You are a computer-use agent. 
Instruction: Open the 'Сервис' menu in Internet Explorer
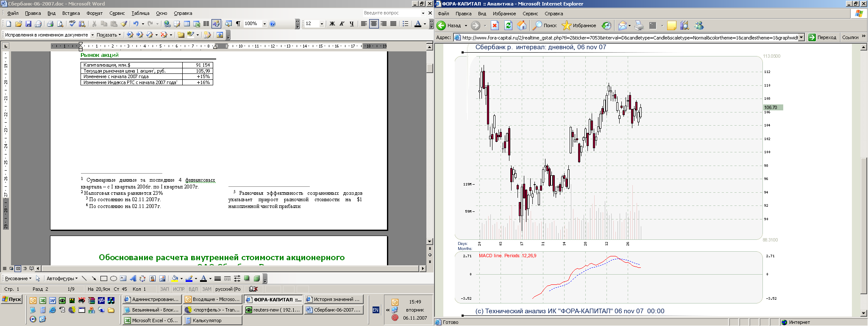[530, 14]
